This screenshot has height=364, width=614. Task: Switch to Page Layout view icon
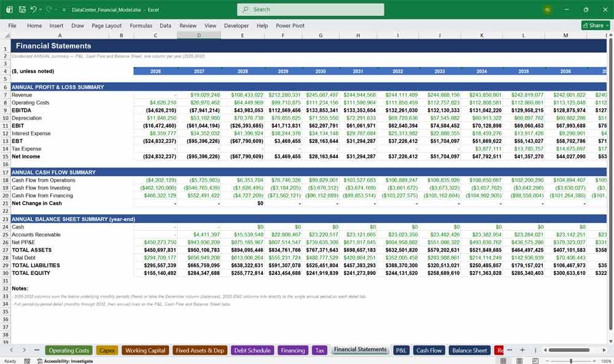519,360
